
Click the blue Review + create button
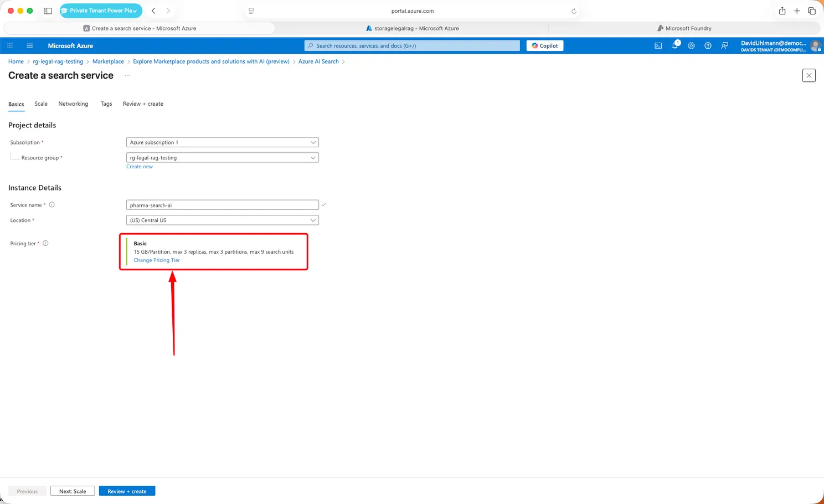click(x=127, y=491)
